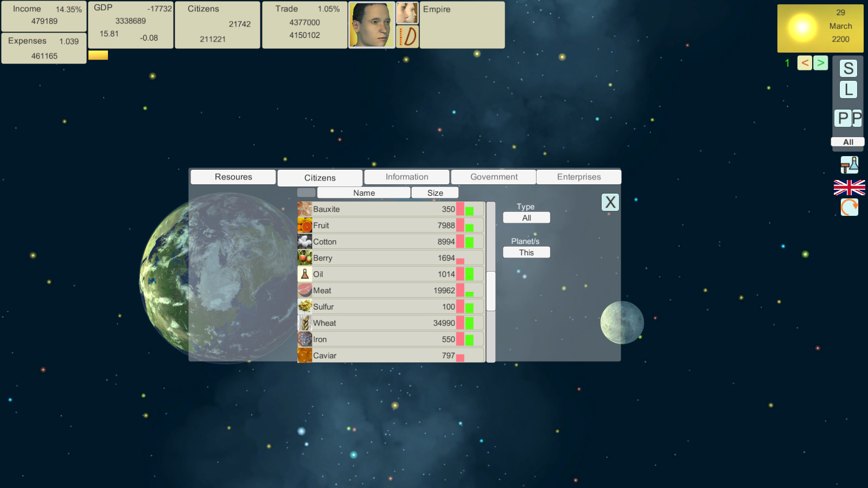Click the S save button
868x488 pixels.
pyautogui.click(x=848, y=68)
